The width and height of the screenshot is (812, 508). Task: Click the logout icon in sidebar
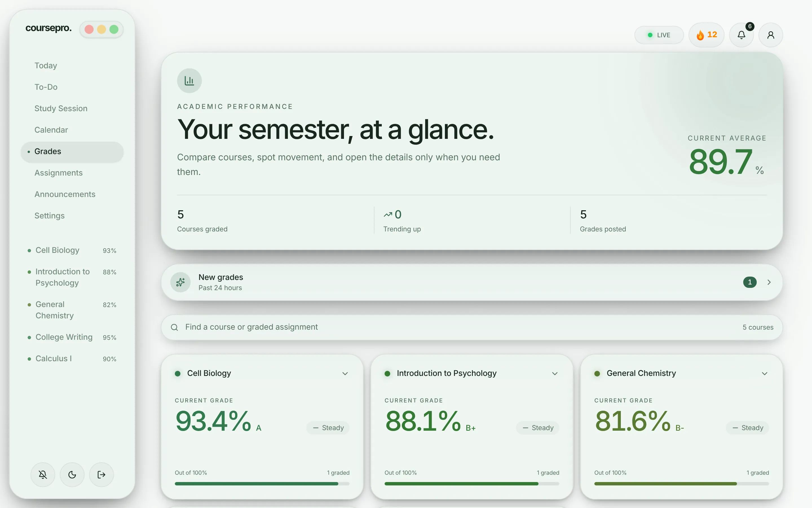101,474
